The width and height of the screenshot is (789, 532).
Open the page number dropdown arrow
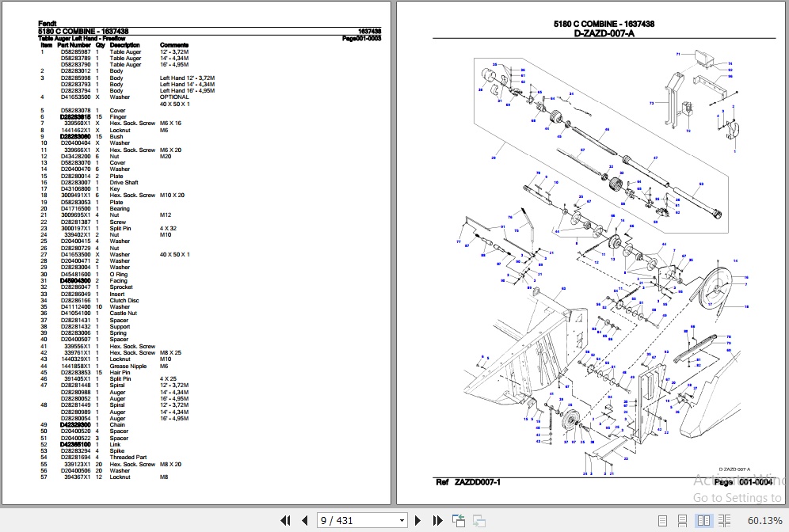point(402,521)
